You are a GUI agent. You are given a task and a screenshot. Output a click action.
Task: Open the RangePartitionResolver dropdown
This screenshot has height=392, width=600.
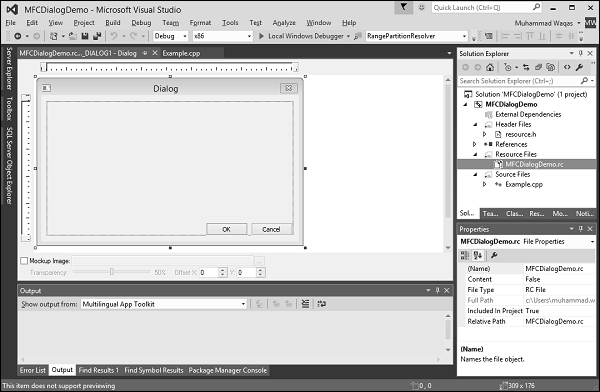click(464, 36)
